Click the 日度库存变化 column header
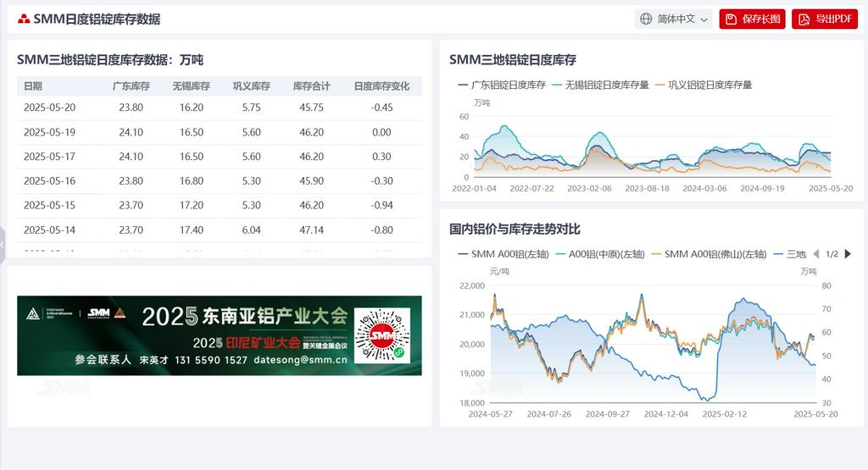Image resolution: width=868 pixels, height=470 pixels. pos(381,86)
